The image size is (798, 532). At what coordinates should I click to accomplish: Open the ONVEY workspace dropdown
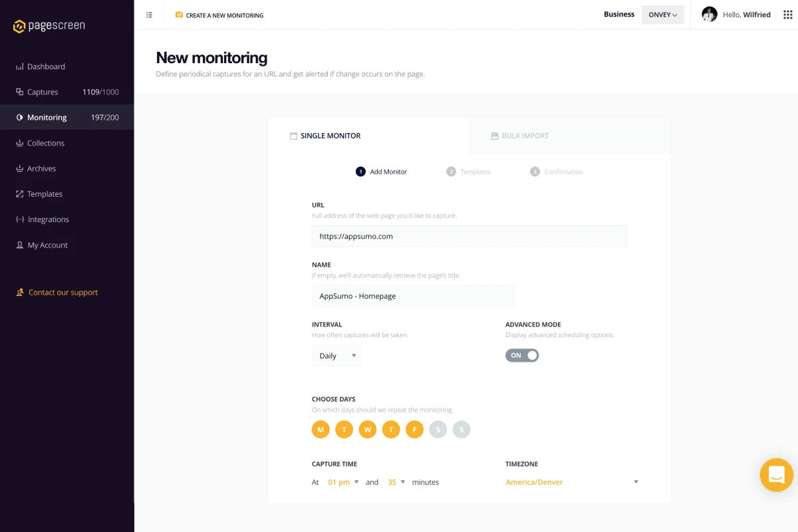pos(663,15)
